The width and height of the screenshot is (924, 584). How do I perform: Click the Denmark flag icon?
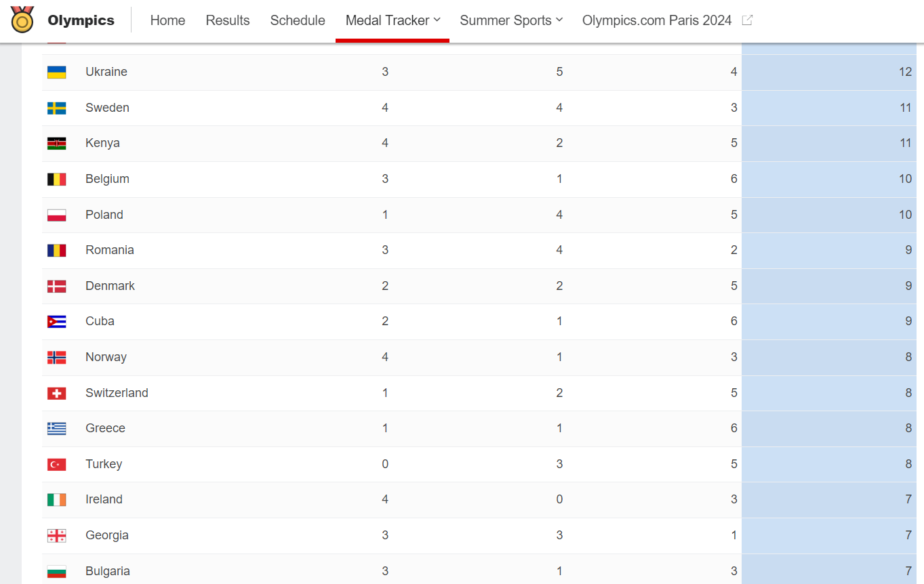click(56, 286)
